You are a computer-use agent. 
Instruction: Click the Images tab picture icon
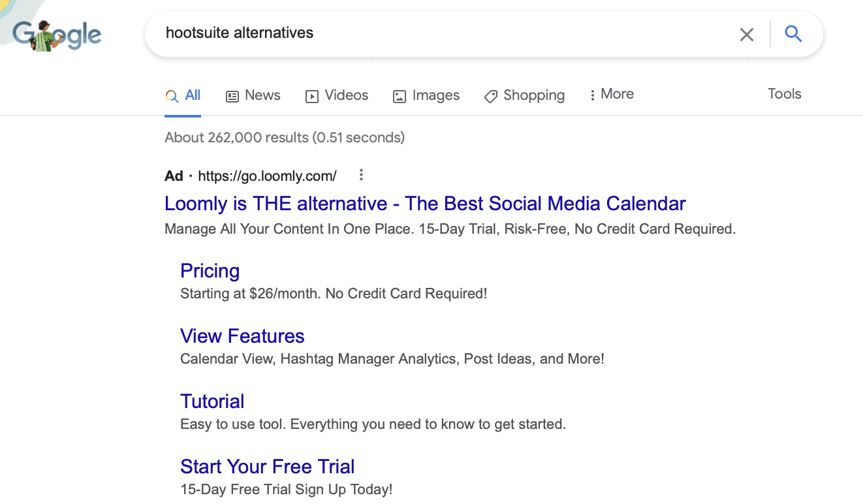click(x=400, y=97)
